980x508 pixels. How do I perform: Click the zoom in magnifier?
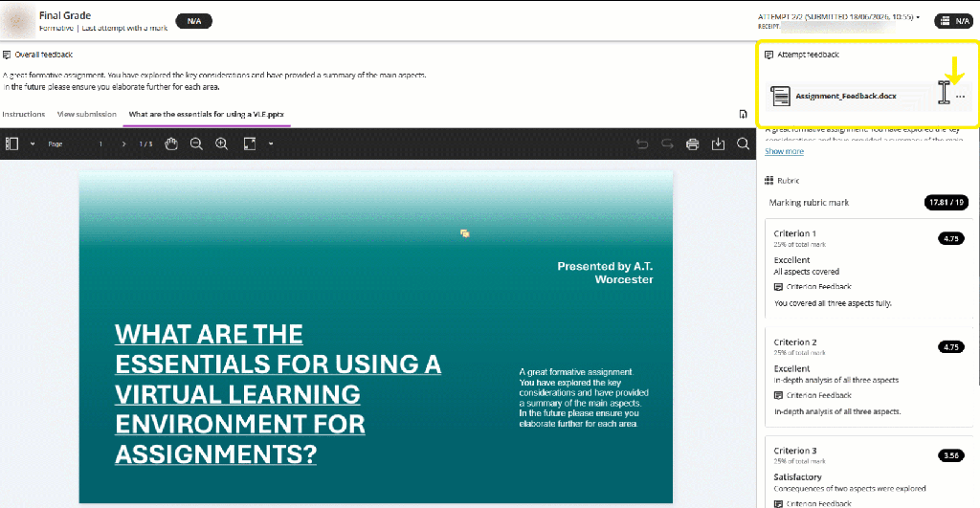click(x=221, y=144)
